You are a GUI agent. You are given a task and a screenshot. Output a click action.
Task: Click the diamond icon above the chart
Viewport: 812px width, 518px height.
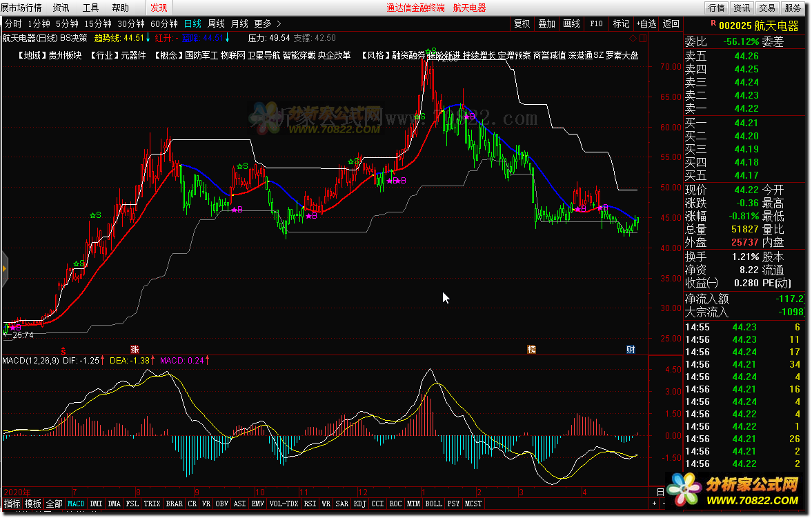[x=633, y=39]
